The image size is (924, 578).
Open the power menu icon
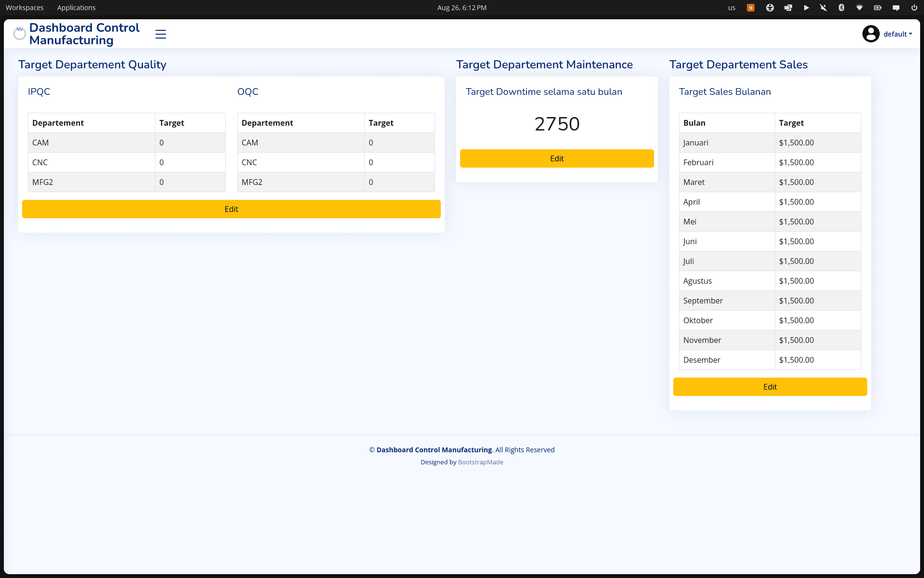[914, 8]
